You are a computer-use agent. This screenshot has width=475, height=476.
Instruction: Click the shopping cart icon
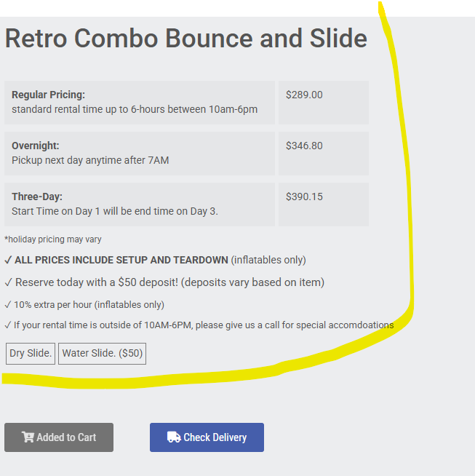28,437
